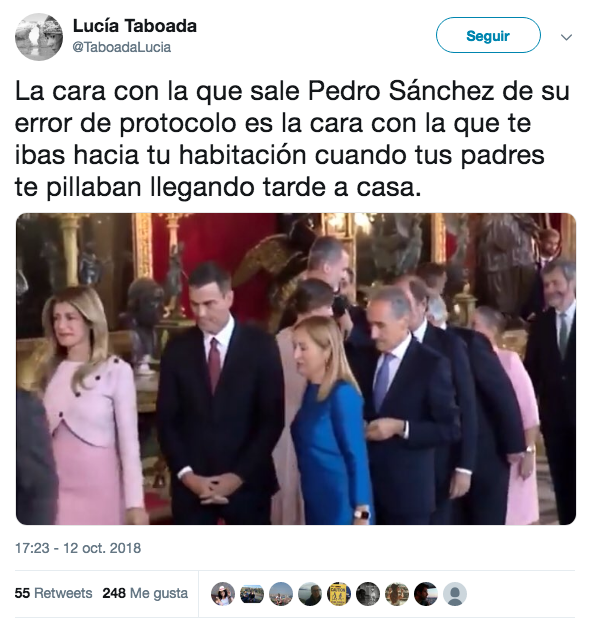The height and width of the screenshot is (622, 593).
Task: Expand the tweet options chevron
Action: (x=566, y=37)
